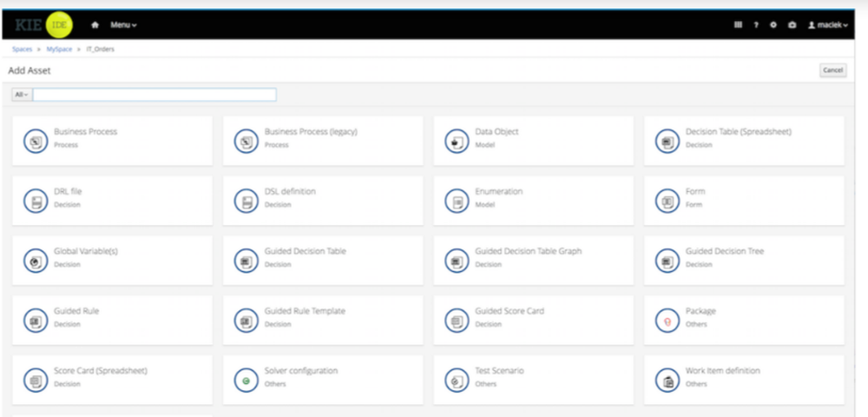
Task: Click the KIE IDE logo
Action: 43,25
